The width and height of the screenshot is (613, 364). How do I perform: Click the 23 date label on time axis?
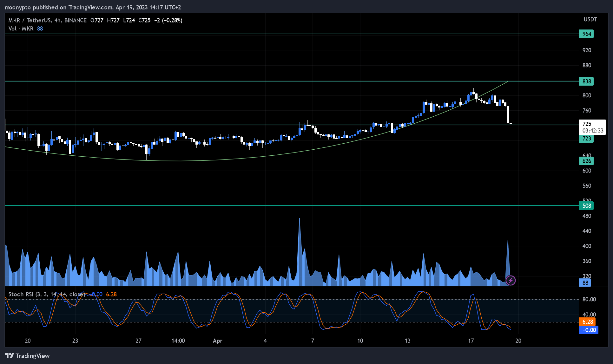[x=75, y=341]
